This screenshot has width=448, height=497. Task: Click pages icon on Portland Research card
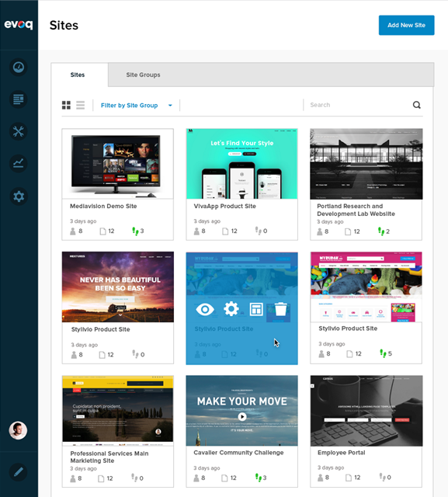tap(348, 231)
